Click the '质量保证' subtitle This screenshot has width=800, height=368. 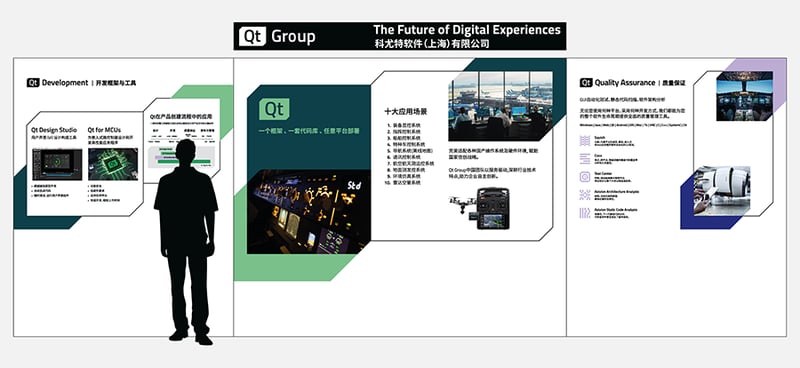[674, 83]
